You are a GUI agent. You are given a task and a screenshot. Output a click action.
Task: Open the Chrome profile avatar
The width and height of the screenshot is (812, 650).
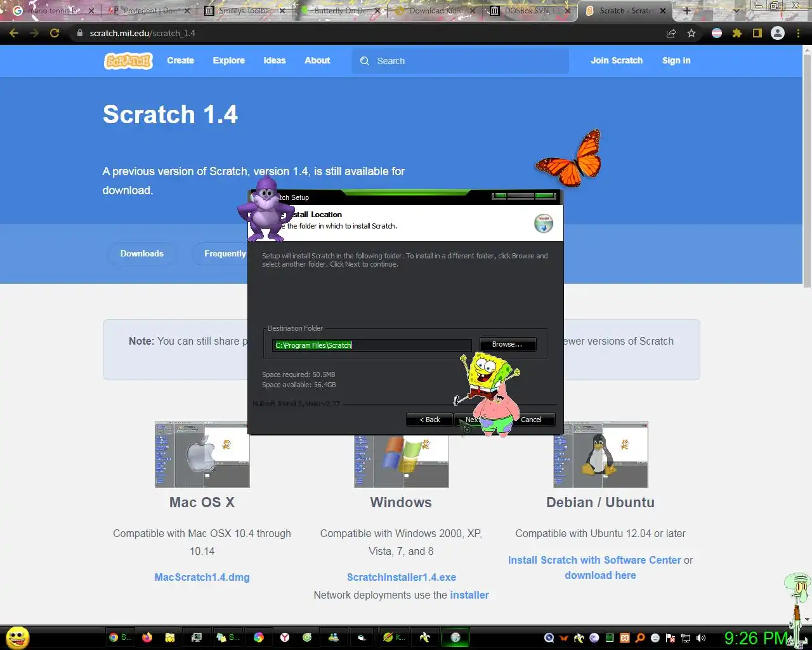[x=777, y=33]
